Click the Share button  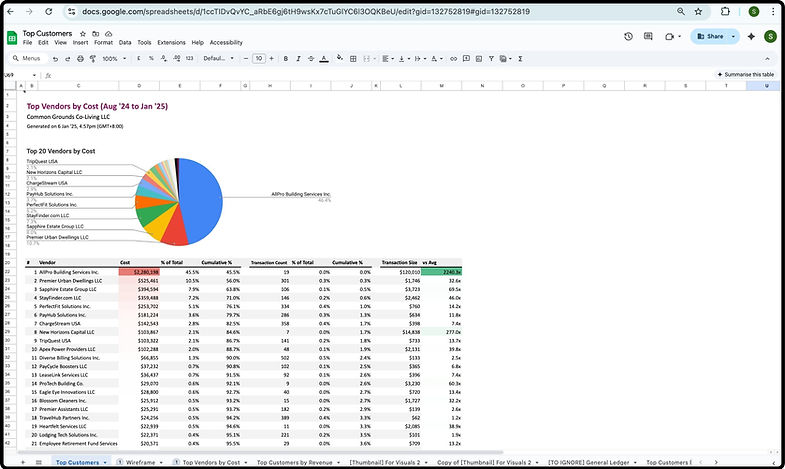pos(710,36)
